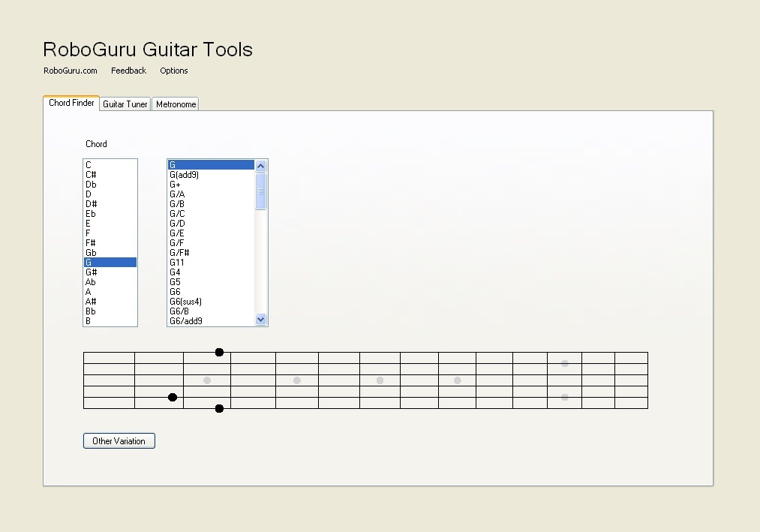Click the chord list scrollbar thumb

[260, 191]
